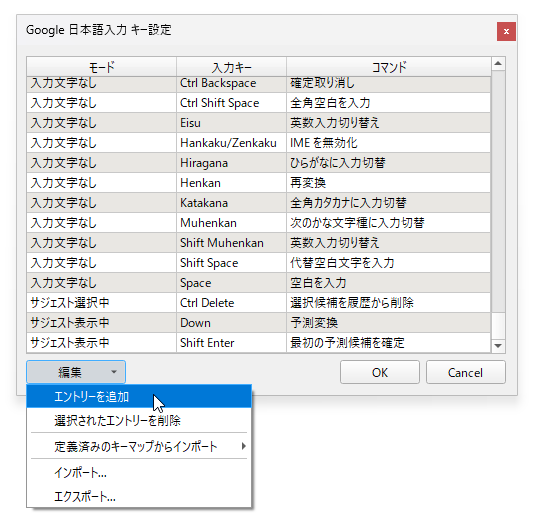This screenshot has height=525, width=543.
Task: Select the Hankaku/Zenkaku key row
Action: coord(259,143)
